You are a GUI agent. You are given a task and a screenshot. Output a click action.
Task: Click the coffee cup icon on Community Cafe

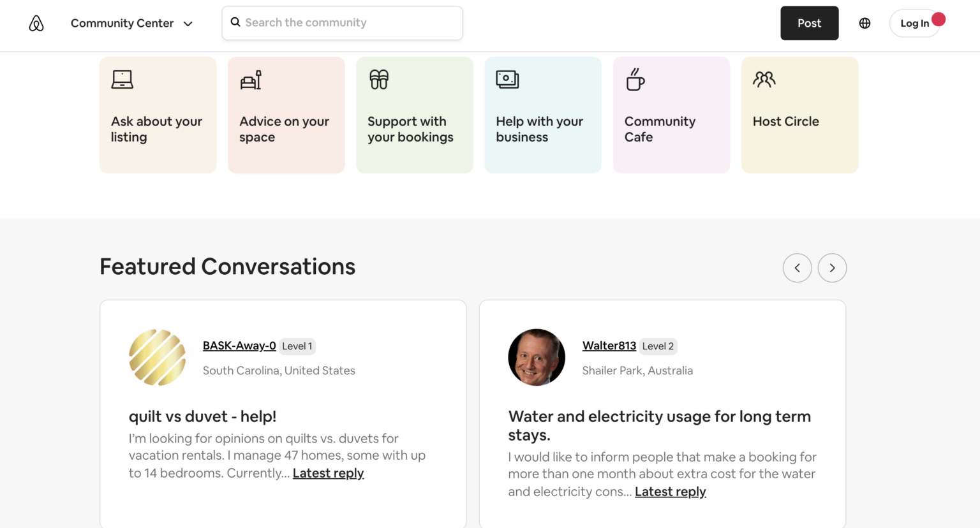pyautogui.click(x=634, y=80)
